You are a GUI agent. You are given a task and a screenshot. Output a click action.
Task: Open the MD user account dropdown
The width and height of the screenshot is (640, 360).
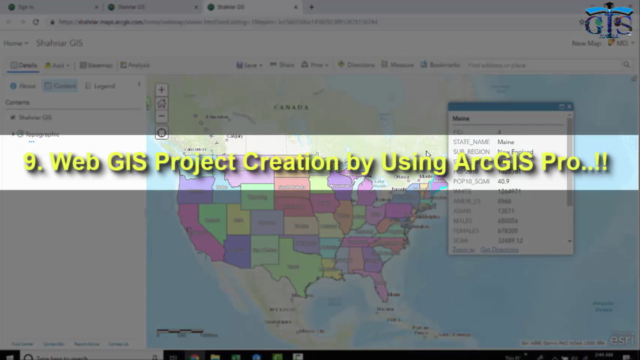622,43
